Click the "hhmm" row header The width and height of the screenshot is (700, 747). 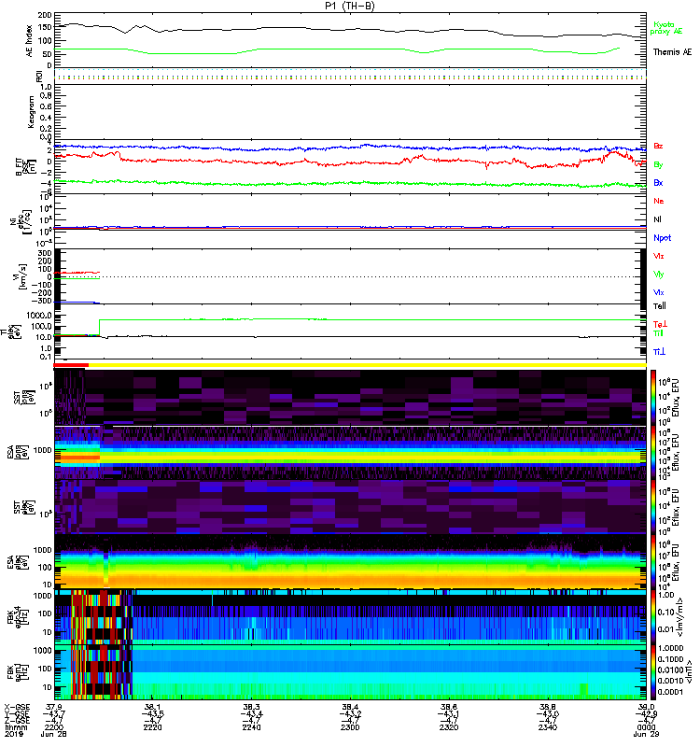[x=16, y=727]
